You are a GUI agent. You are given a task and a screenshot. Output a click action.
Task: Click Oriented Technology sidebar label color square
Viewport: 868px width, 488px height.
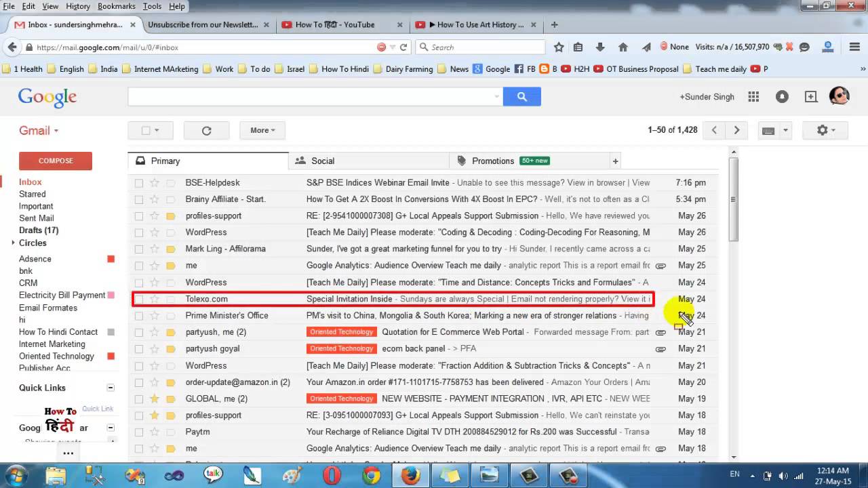[111, 357]
